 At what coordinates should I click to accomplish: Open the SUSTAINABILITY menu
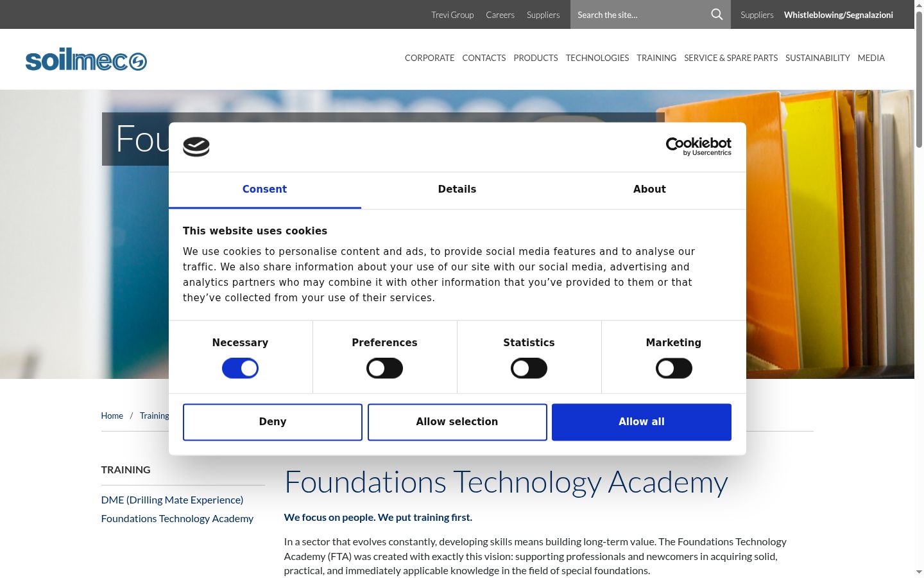click(817, 58)
